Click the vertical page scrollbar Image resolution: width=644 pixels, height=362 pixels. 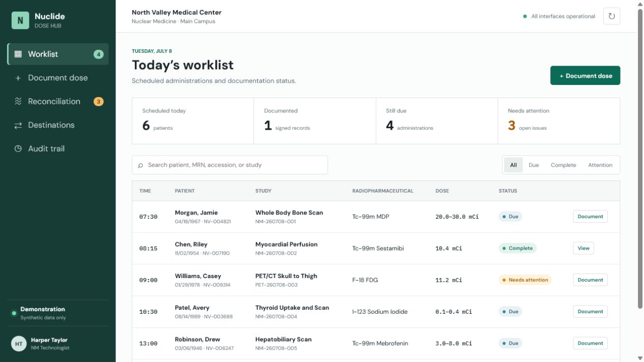click(x=640, y=158)
